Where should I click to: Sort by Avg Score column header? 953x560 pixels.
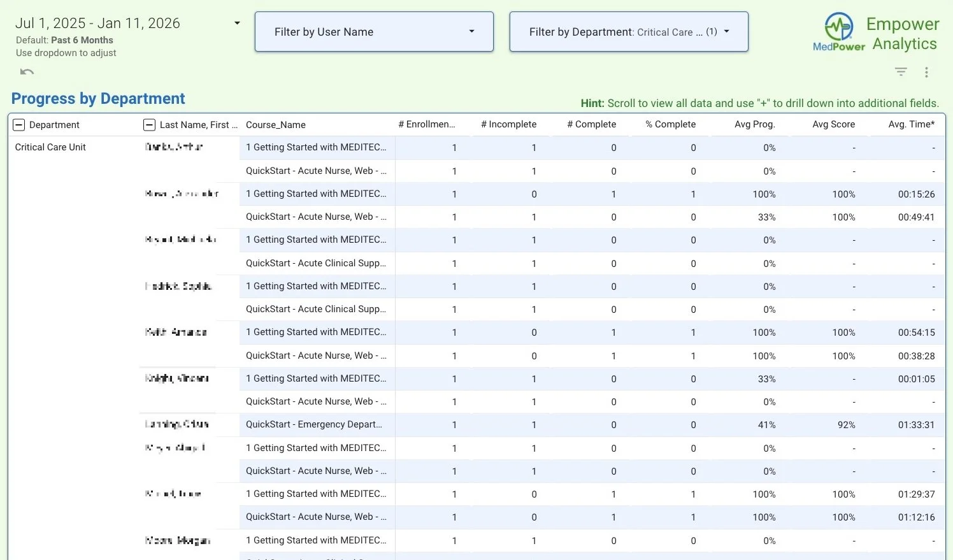(834, 124)
